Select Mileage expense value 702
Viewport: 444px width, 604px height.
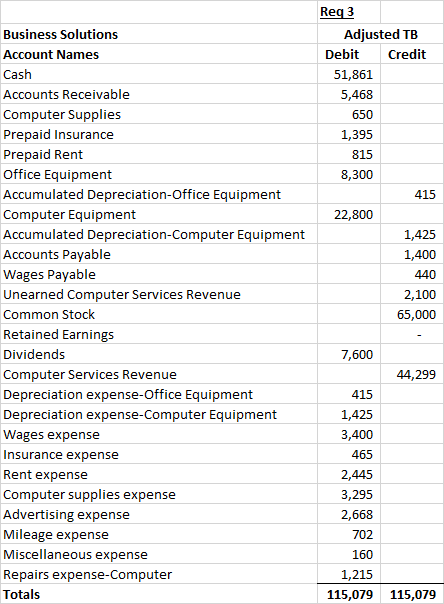point(362,535)
